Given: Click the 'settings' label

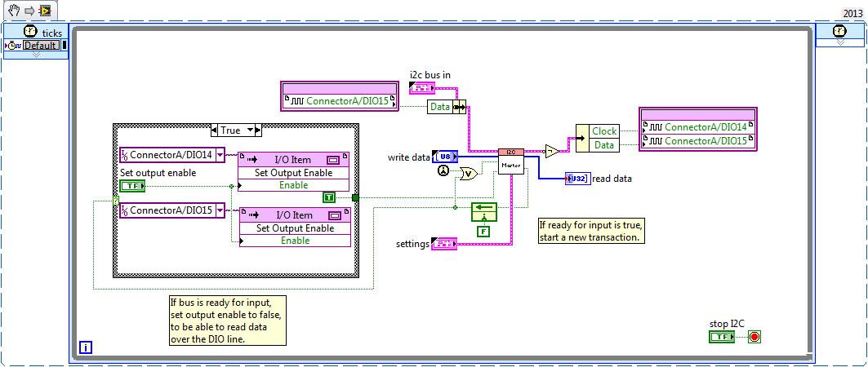Looking at the screenshot, I should tap(413, 244).
